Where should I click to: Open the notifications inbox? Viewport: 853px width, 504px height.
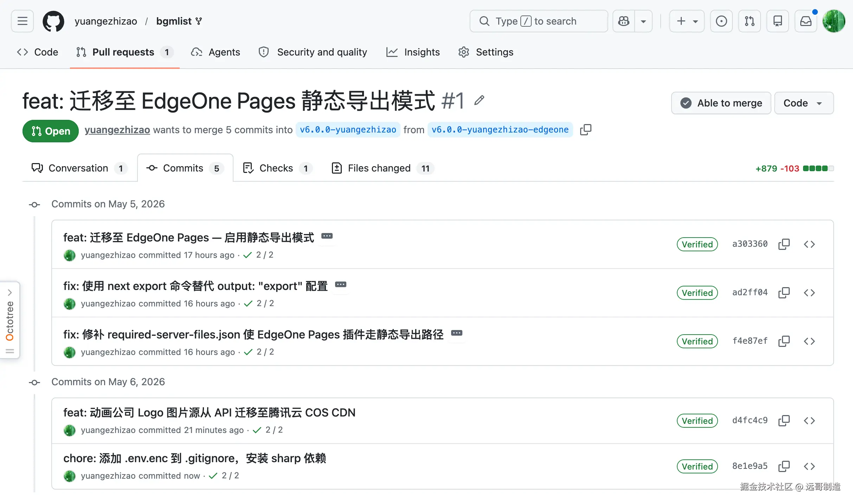click(x=806, y=21)
